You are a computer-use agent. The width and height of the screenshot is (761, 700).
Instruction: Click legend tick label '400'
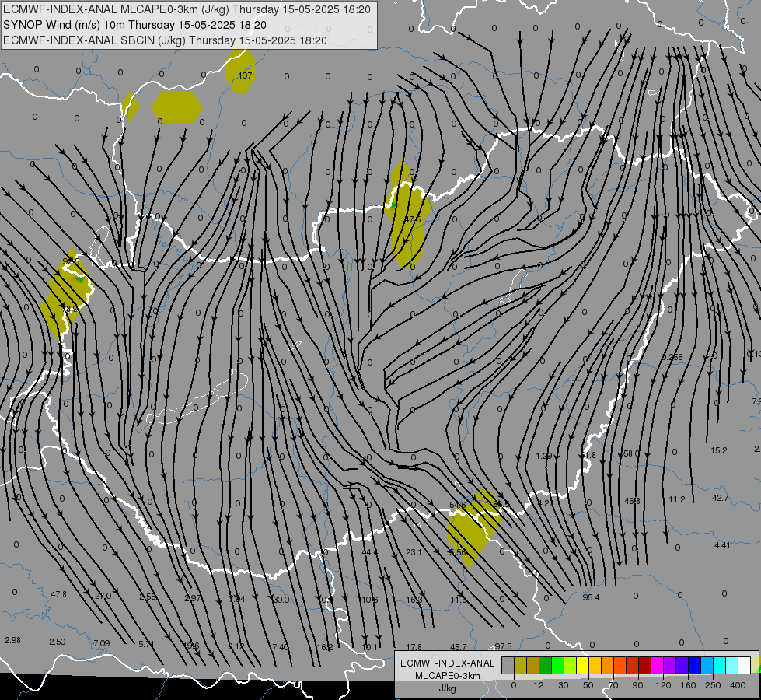point(738,685)
